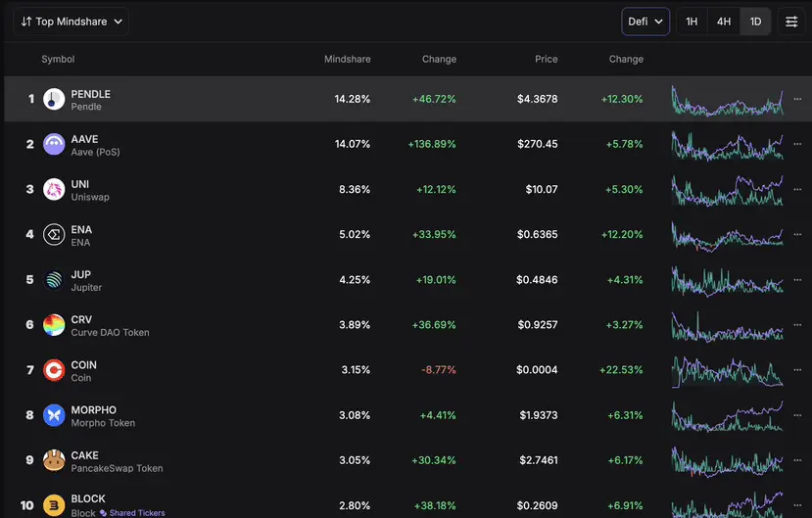Click the ENA token logo
Image resolution: width=812 pixels, height=518 pixels.
click(x=54, y=234)
